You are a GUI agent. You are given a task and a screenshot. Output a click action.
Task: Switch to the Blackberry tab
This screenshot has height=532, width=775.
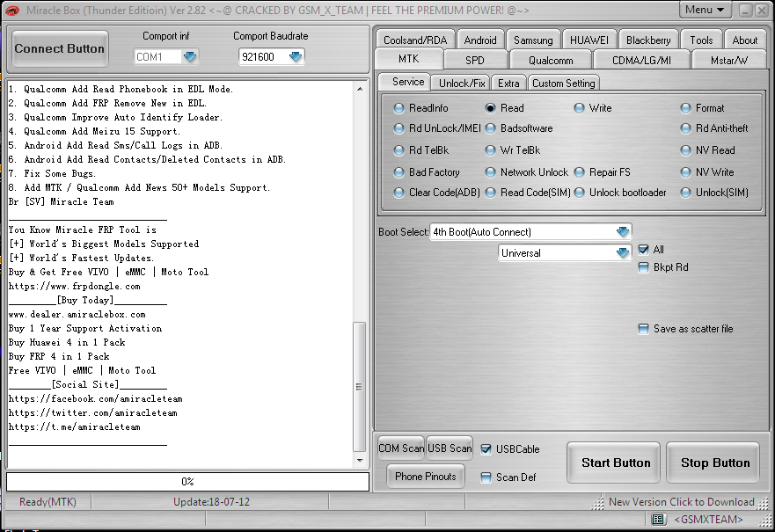click(648, 40)
